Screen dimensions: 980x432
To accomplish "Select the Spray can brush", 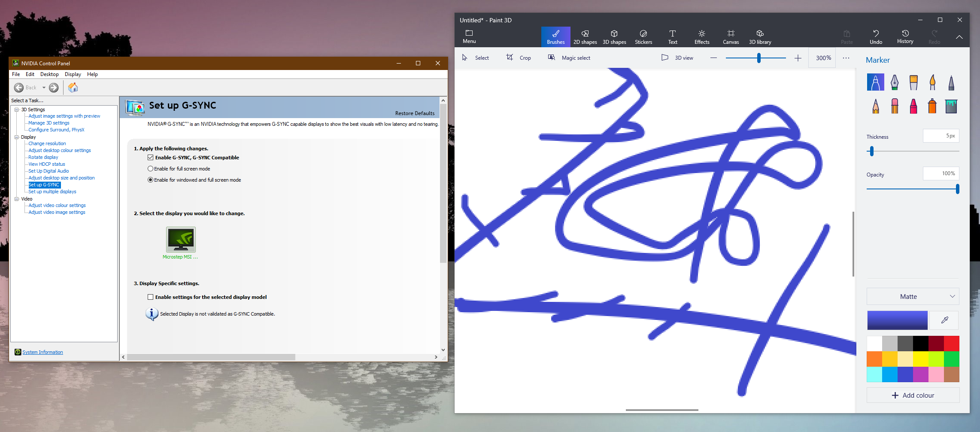I will pos(932,106).
